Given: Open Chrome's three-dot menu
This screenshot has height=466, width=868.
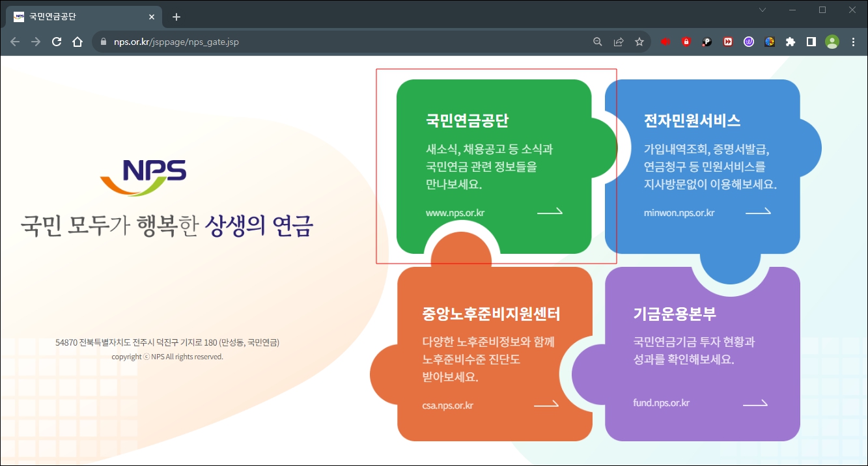Looking at the screenshot, I should 854,42.
